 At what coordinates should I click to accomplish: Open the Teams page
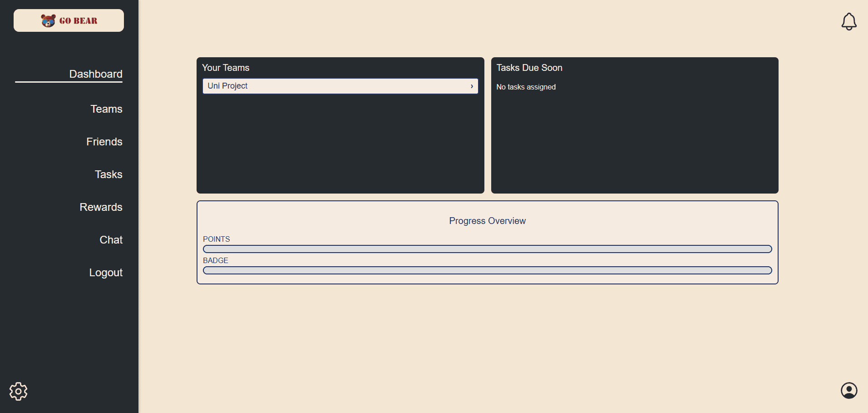coord(106,109)
